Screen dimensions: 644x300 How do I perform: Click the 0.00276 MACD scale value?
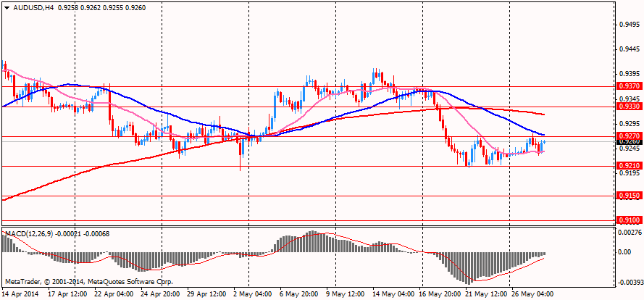coord(628,232)
